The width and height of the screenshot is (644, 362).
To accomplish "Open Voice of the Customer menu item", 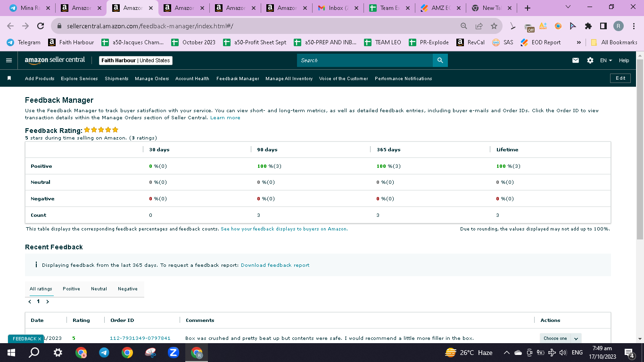I will 344,79.
